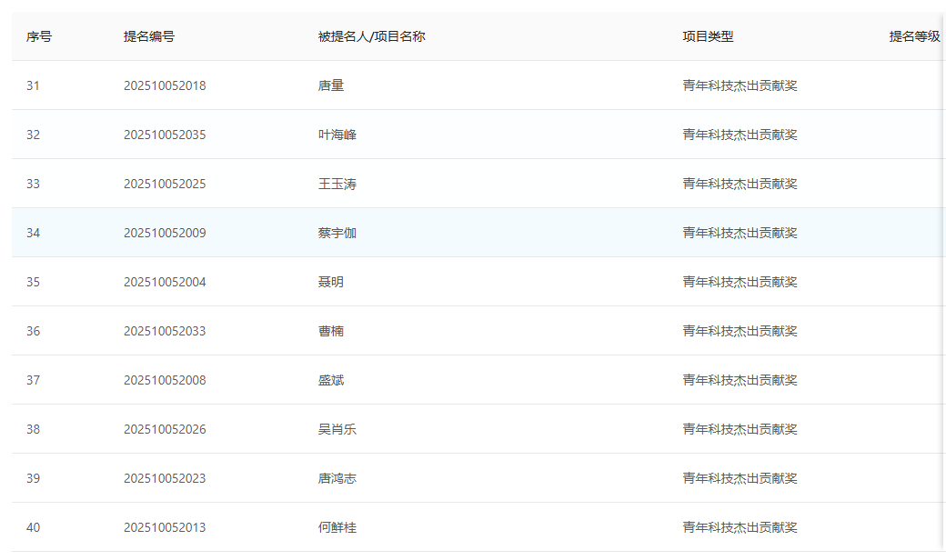This screenshot has width=946, height=560.
Task: Click on 吴肖乐 in the table
Action: [x=337, y=429]
